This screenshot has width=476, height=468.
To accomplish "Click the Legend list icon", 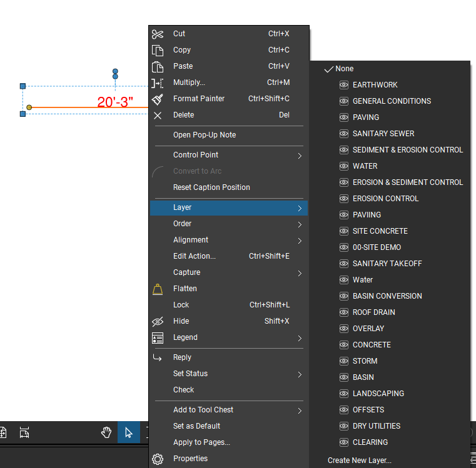I will (158, 338).
